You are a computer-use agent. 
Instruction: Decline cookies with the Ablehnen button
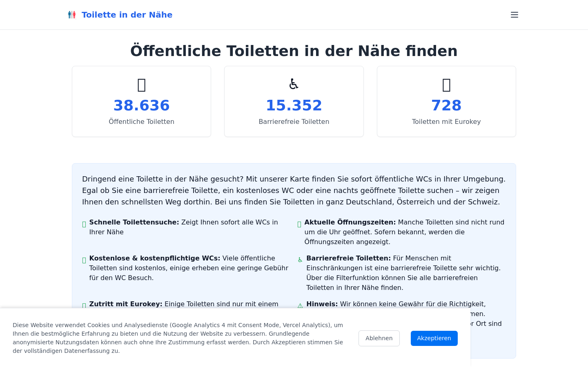pyautogui.click(x=379, y=338)
